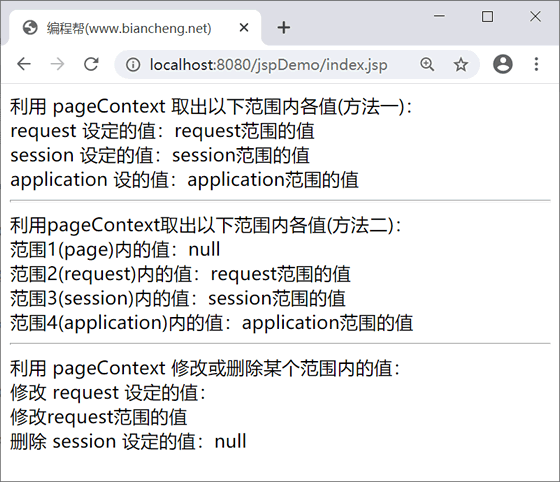Bookmark this page with the star icon
This screenshot has height=482, width=560.
[x=460, y=65]
